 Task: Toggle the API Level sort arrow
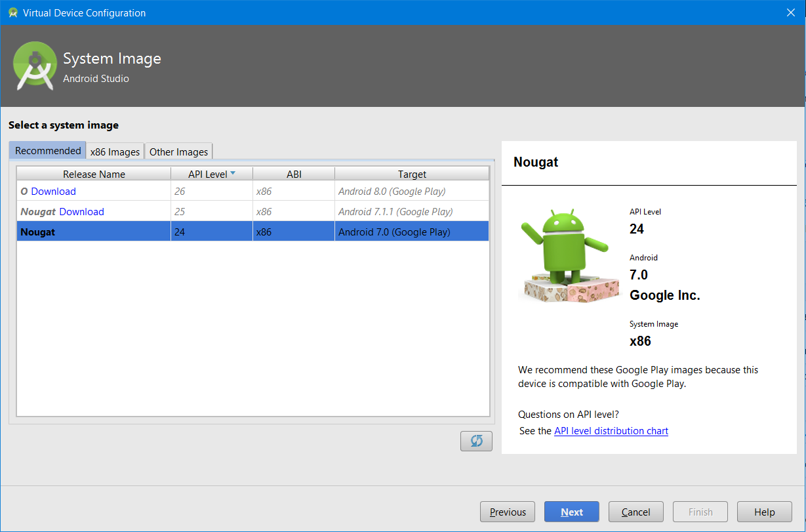(x=232, y=173)
